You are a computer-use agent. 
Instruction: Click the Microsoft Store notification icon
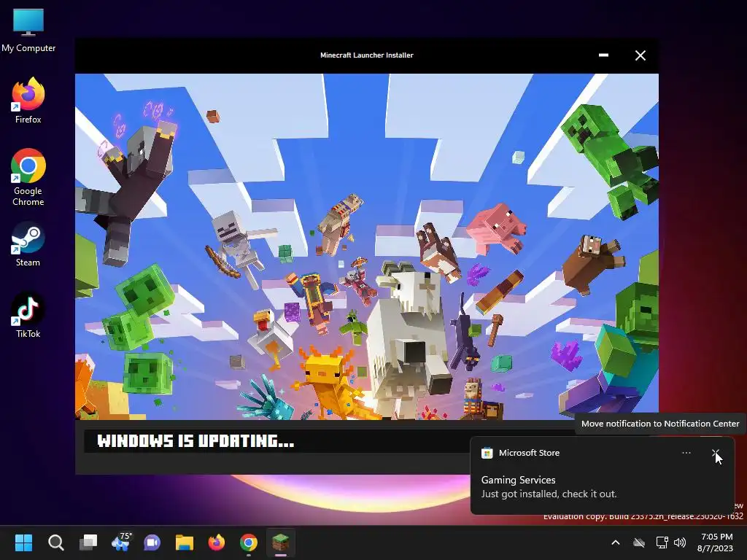click(x=487, y=453)
